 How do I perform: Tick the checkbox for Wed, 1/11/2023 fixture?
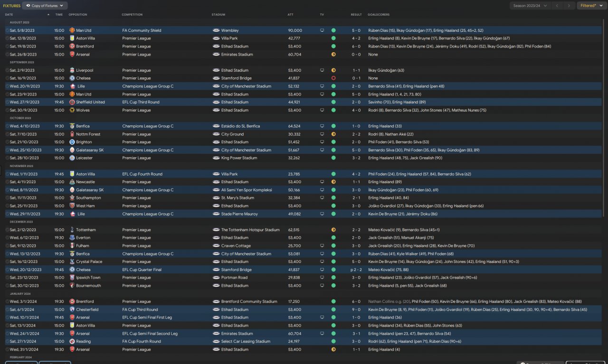[x=7, y=174]
